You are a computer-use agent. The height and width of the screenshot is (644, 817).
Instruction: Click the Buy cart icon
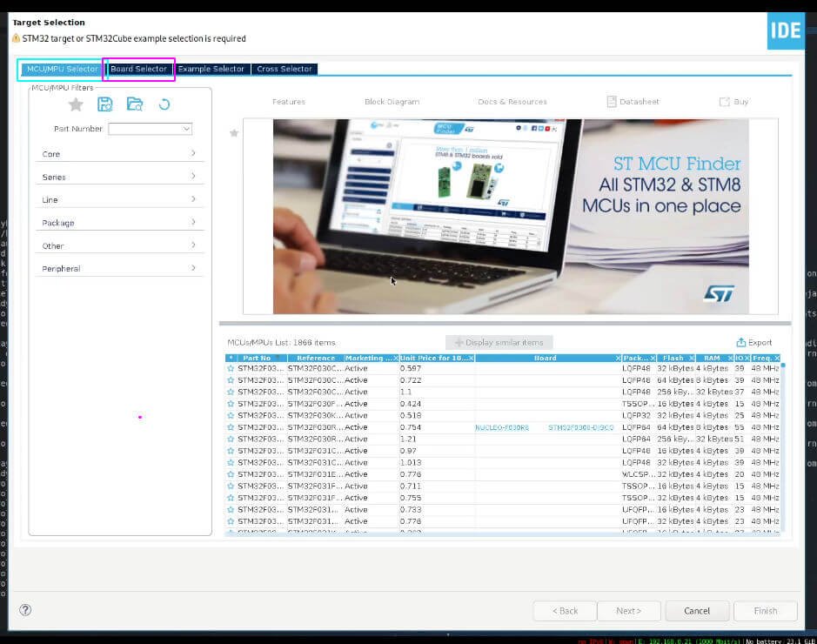[724, 102]
